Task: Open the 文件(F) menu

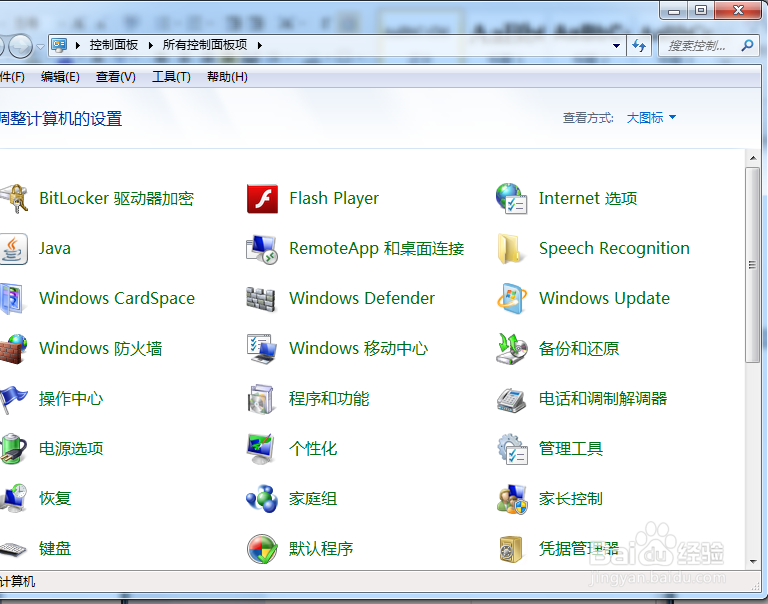Action: pyautogui.click(x=12, y=77)
